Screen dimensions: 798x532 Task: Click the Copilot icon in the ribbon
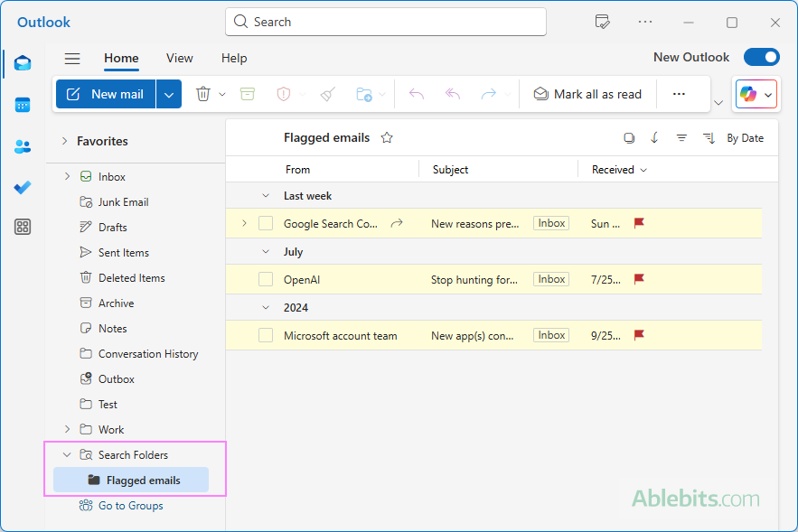[x=748, y=94]
